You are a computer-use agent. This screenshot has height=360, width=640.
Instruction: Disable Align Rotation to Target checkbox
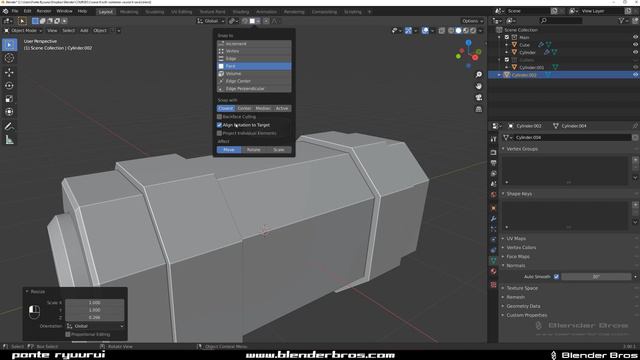220,125
